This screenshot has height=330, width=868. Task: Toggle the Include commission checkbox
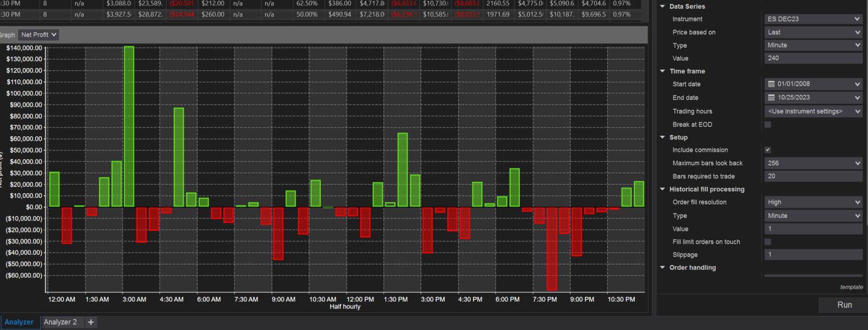(768, 150)
